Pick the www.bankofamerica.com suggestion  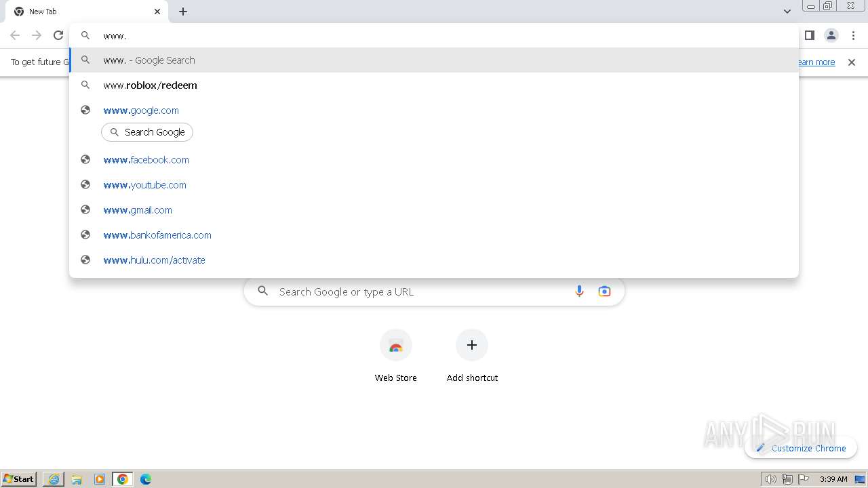(x=434, y=235)
